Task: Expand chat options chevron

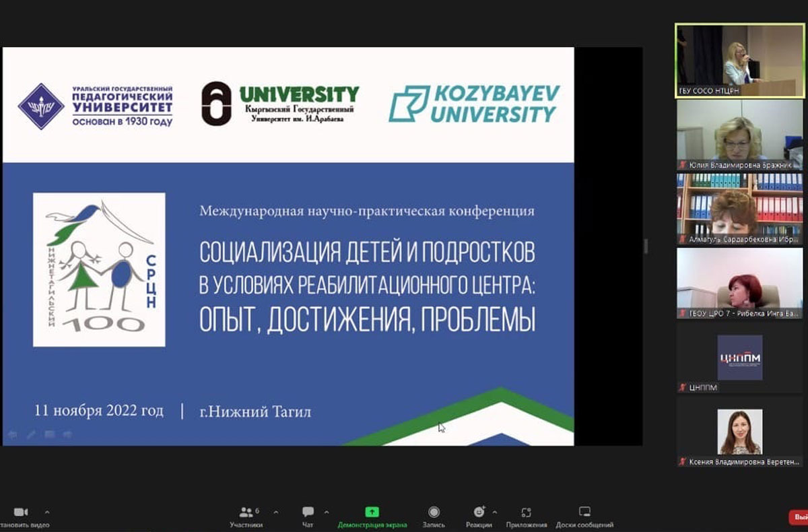Action: (326, 512)
